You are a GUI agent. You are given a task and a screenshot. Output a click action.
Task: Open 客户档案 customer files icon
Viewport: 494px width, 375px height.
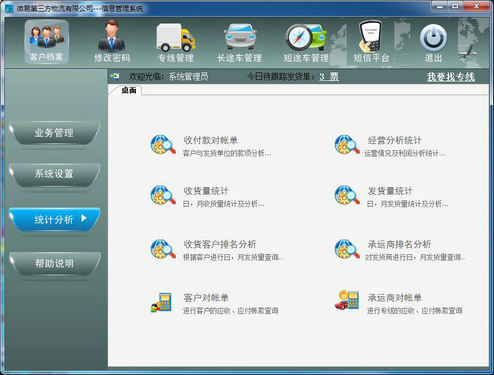coord(47,41)
